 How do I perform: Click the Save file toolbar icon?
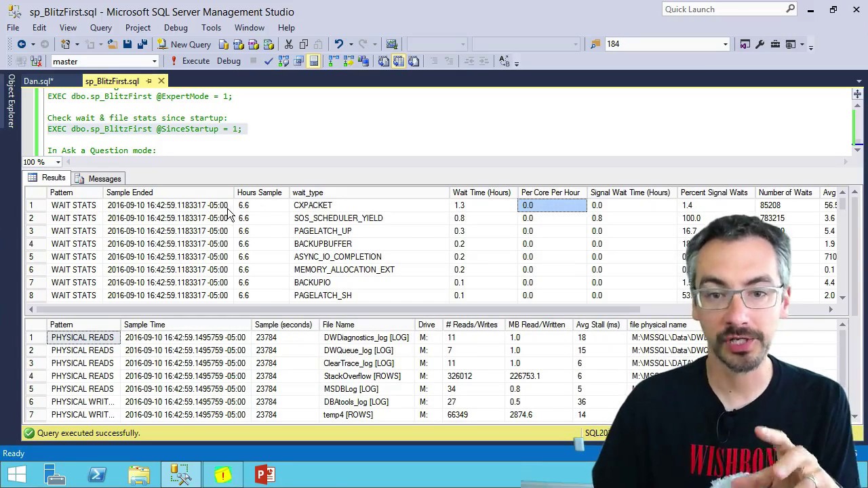(127, 44)
